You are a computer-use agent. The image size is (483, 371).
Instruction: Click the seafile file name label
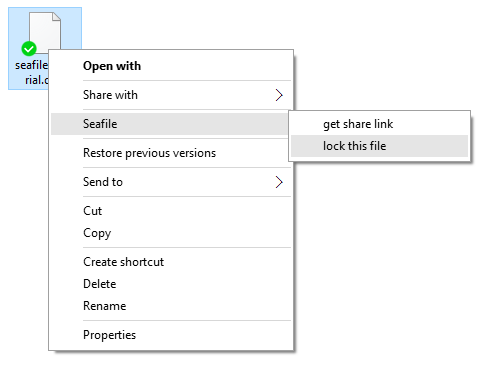click(x=32, y=72)
